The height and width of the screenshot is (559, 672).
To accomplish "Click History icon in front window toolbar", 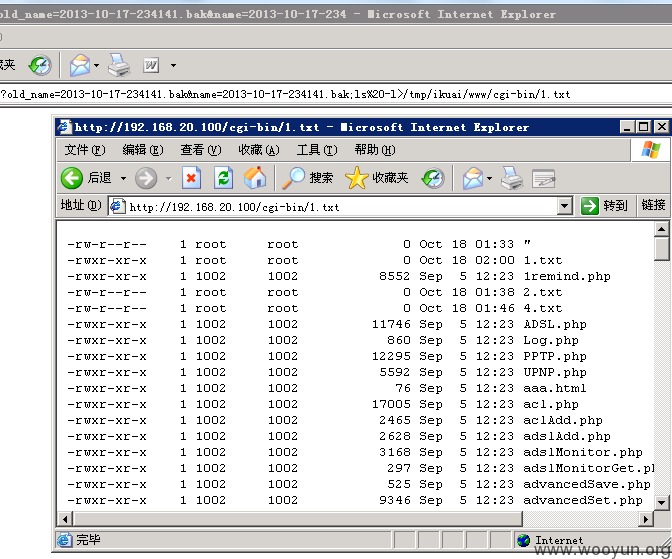I will (433, 178).
